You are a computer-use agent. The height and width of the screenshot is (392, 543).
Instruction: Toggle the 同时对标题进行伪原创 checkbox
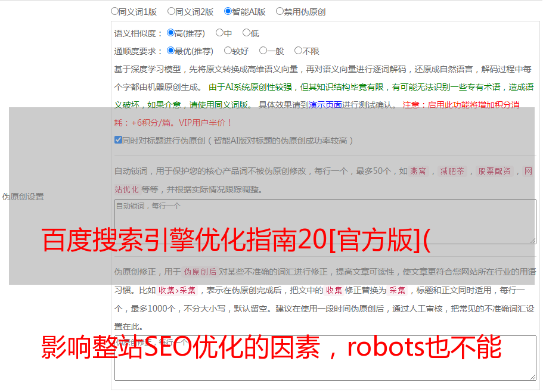[118, 140]
